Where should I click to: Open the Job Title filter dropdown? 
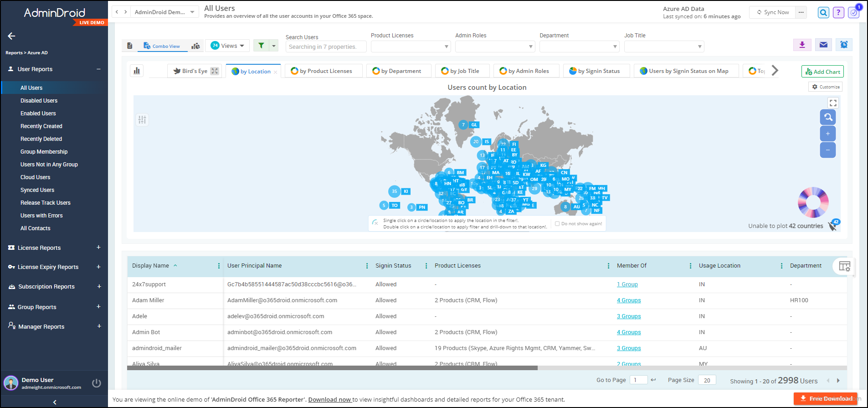[x=664, y=46]
